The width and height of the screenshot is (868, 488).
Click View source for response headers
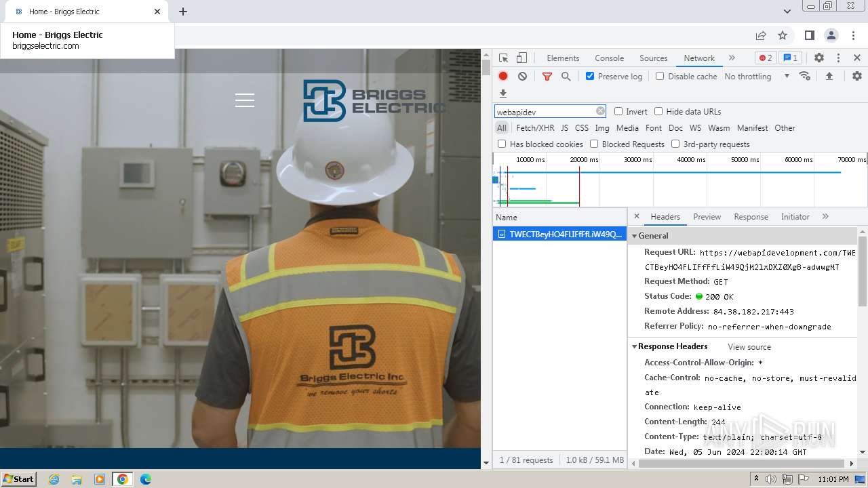tap(749, 347)
